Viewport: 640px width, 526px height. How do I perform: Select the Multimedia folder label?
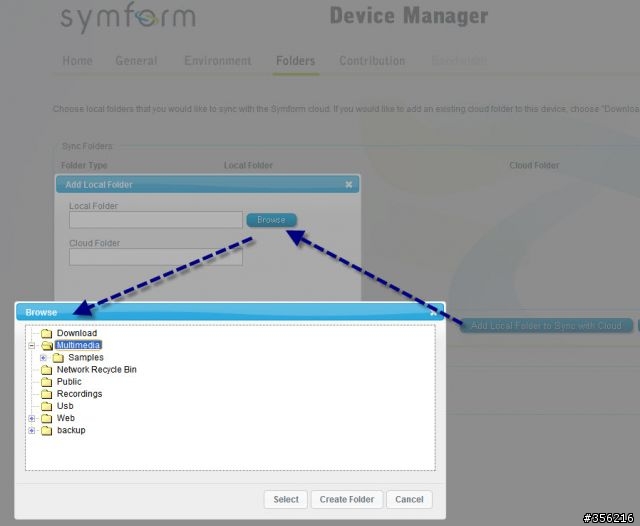click(x=78, y=345)
